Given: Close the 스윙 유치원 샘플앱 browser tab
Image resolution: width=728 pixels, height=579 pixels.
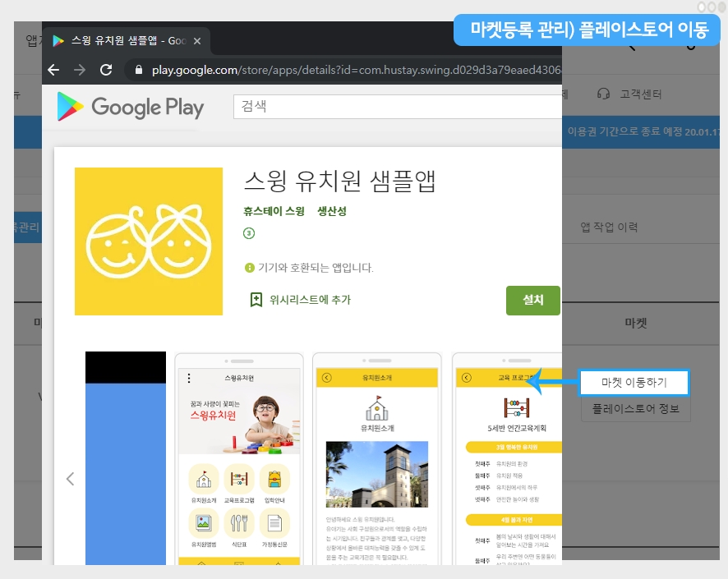Looking at the screenshot, I should pyautogui.click(x=197, y=40).
